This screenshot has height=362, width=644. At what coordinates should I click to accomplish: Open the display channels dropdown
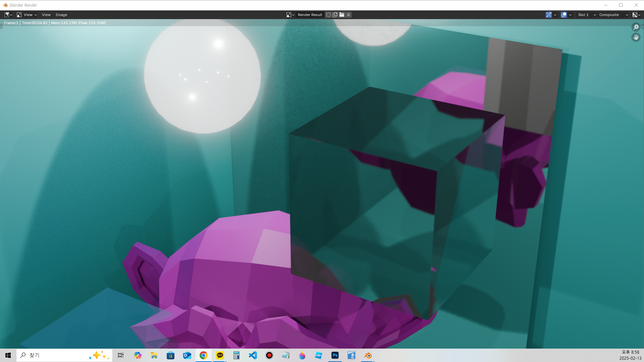(637, 15)
